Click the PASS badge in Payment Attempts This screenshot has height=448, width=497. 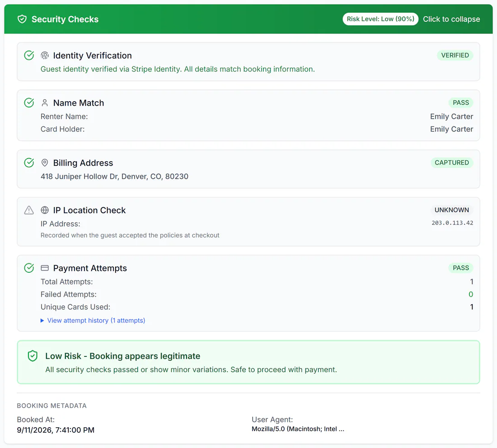(x=460, y=268)
